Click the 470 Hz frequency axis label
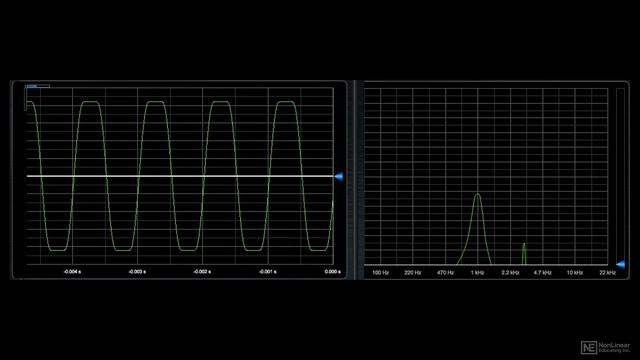 click(x=445, y=273)
